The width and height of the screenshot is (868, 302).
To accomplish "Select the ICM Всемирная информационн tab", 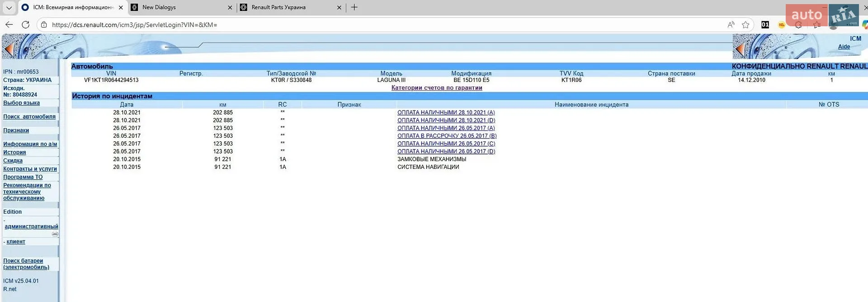I will click(x=72, y=7).
